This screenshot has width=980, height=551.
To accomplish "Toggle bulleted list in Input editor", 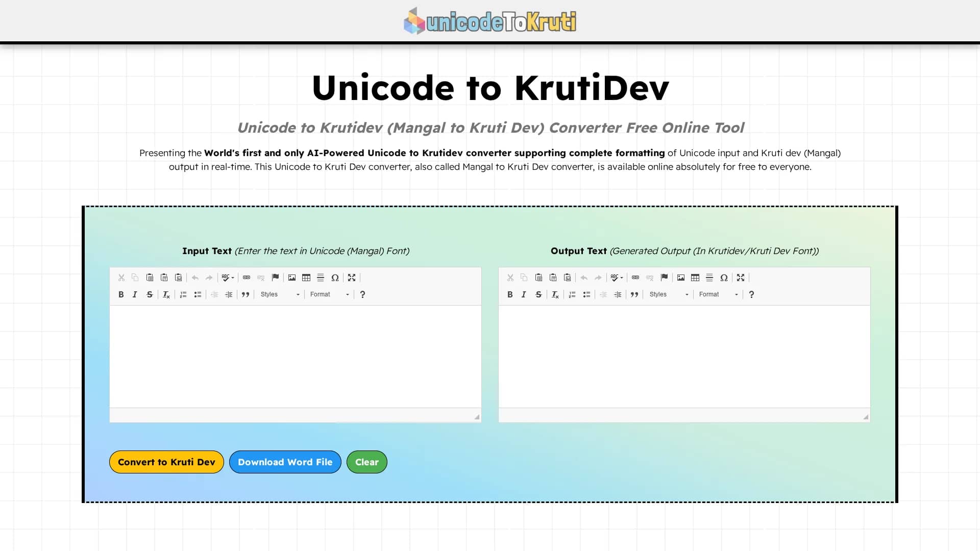I will [x=198, y=294].
